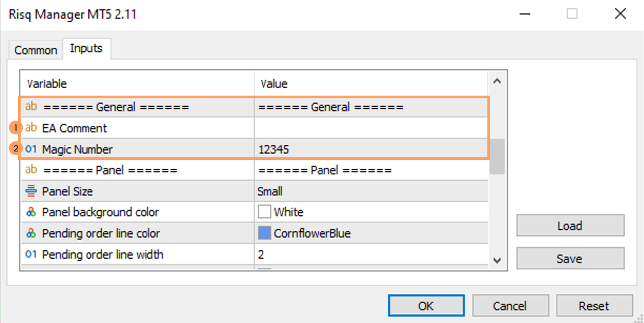This screenshot has height=323, width=644.
Task: Open the Panel Size value dropdown showing Small
Action: 371,191
